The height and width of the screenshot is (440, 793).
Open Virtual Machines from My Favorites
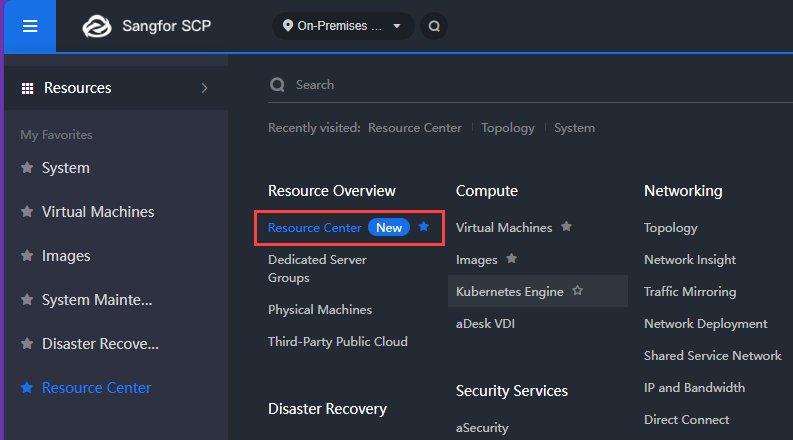(x=98, y=212)
